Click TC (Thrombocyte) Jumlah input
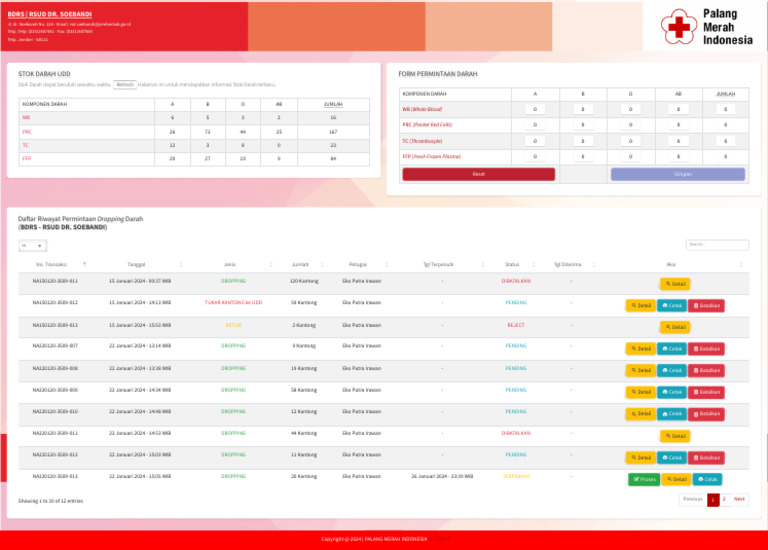This screenshot has height=550, width=768. click(725, 141)
